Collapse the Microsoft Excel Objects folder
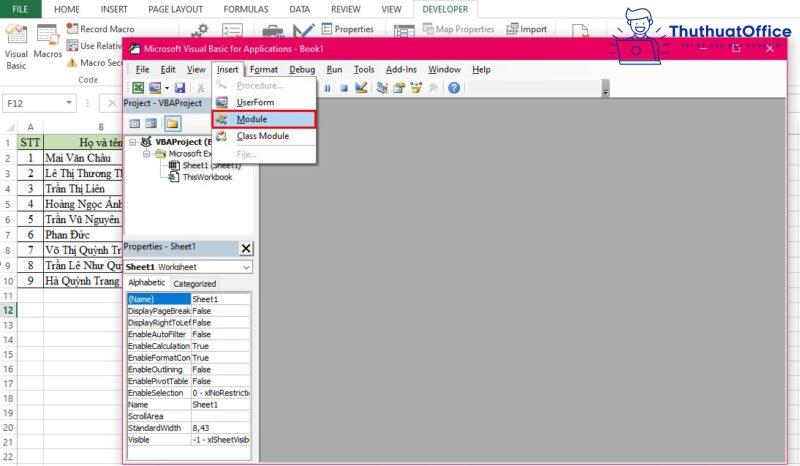800x466 pixels. [147, 154]
